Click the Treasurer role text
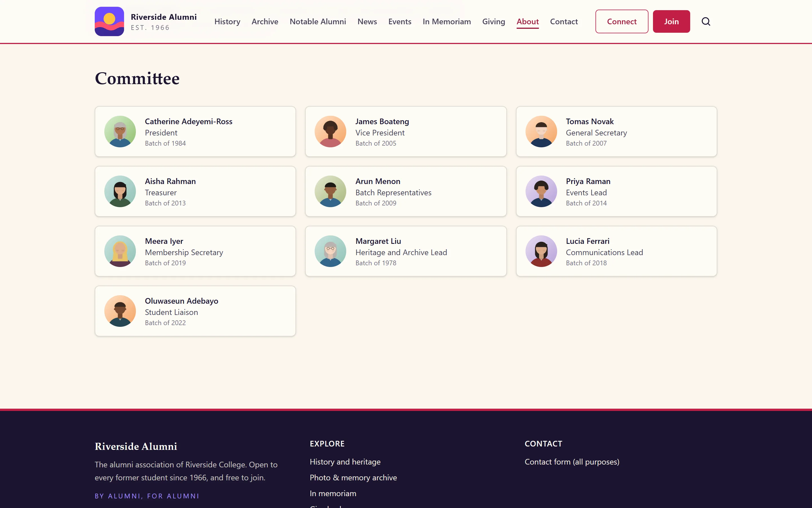This screenshot has width=812, height=508. tap(161, 192)
